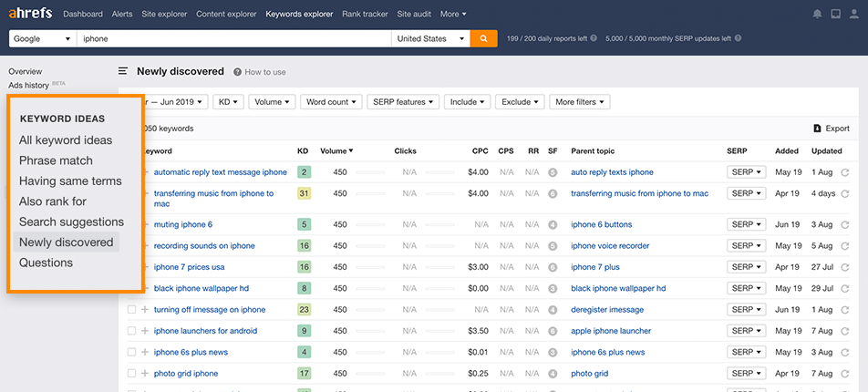Viewport: 868px width, 392px height.
Task: Refresh the black iphone wallpaper hd row
Action: tap(844, 288)
